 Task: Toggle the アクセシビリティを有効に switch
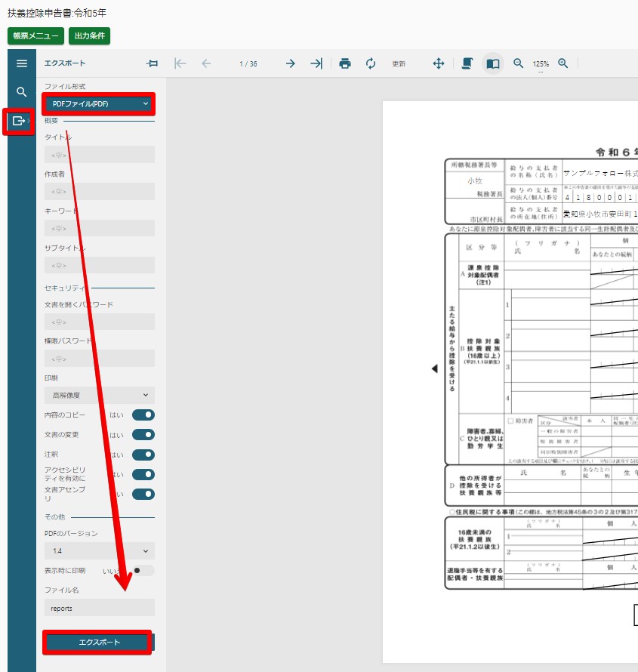coord(143,474)
